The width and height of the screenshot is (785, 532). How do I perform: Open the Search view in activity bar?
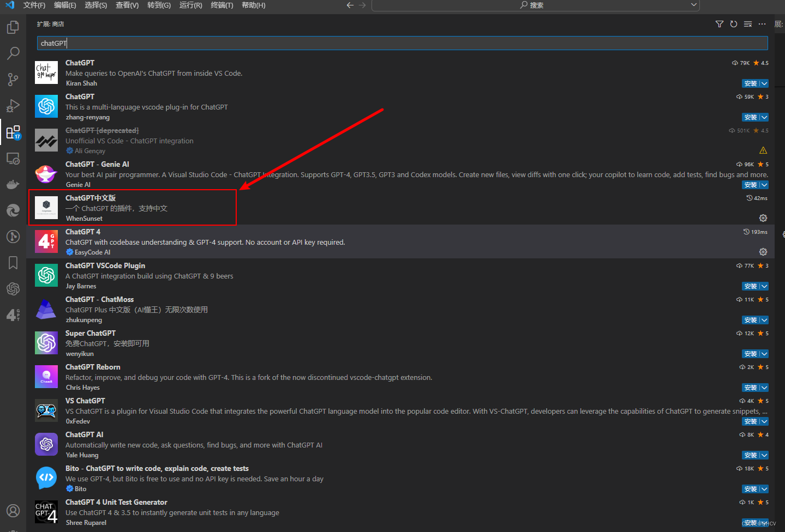13,53
